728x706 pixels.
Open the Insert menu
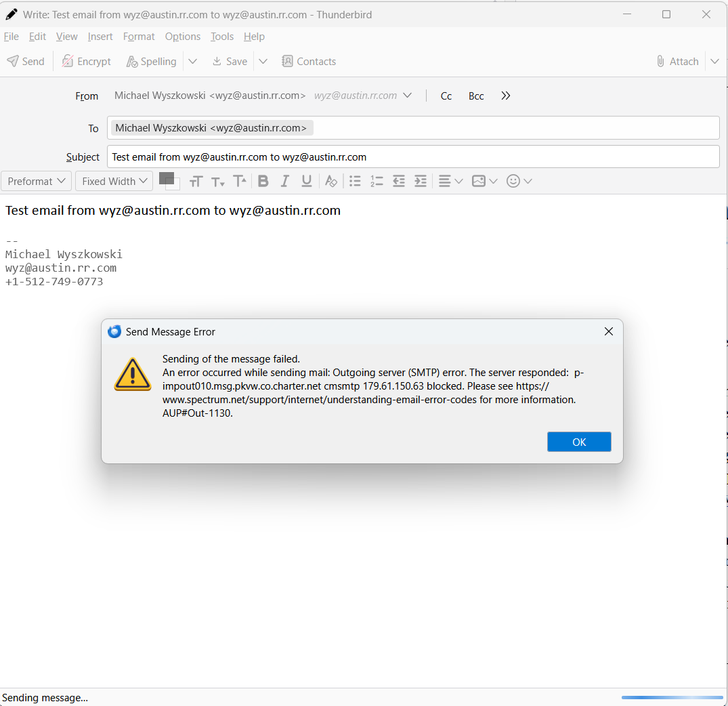click(100, 36)
